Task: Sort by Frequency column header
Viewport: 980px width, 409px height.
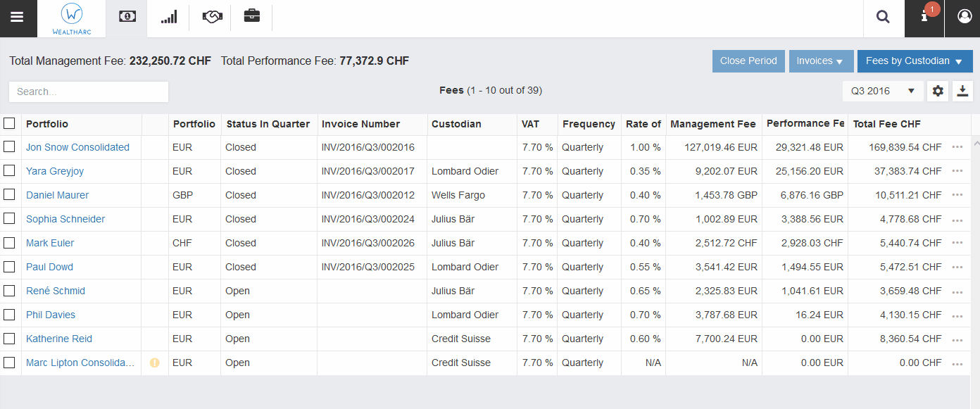Action: [x=589, y=124]
